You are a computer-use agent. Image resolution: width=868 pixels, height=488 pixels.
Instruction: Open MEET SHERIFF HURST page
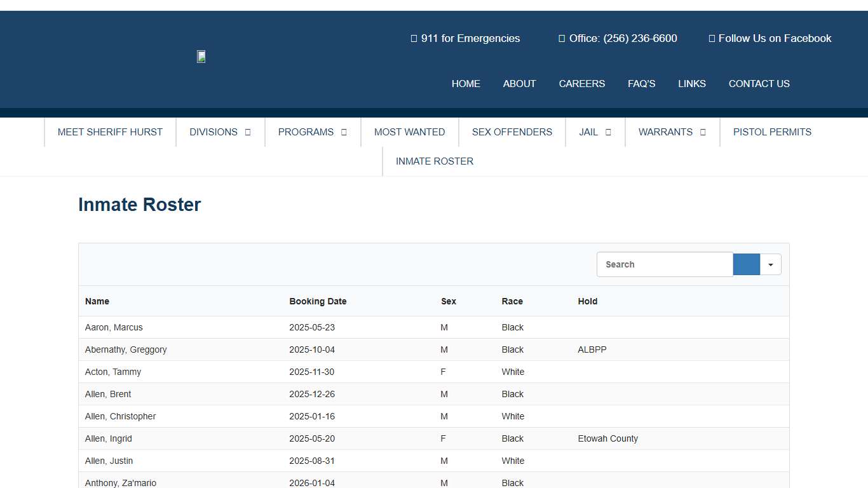pyautogui.click(x=109, y=132)
